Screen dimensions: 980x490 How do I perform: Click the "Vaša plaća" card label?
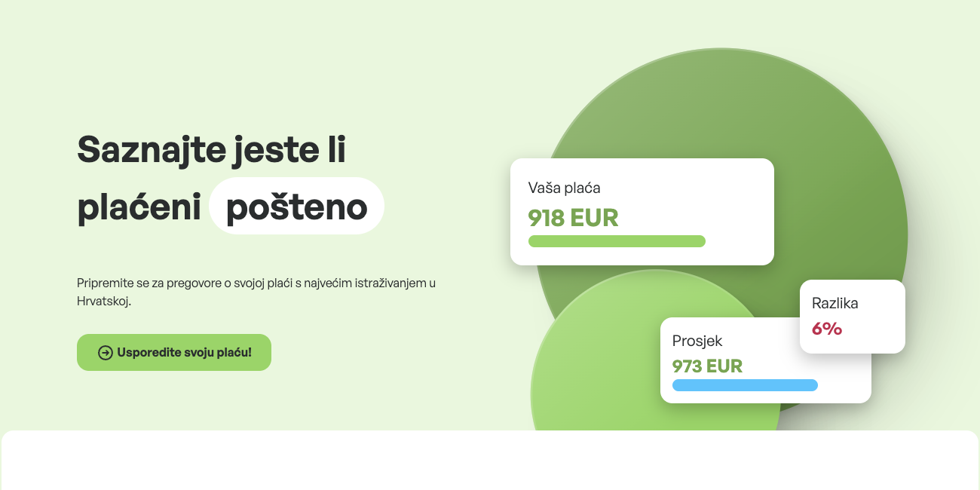pos(564,188)
